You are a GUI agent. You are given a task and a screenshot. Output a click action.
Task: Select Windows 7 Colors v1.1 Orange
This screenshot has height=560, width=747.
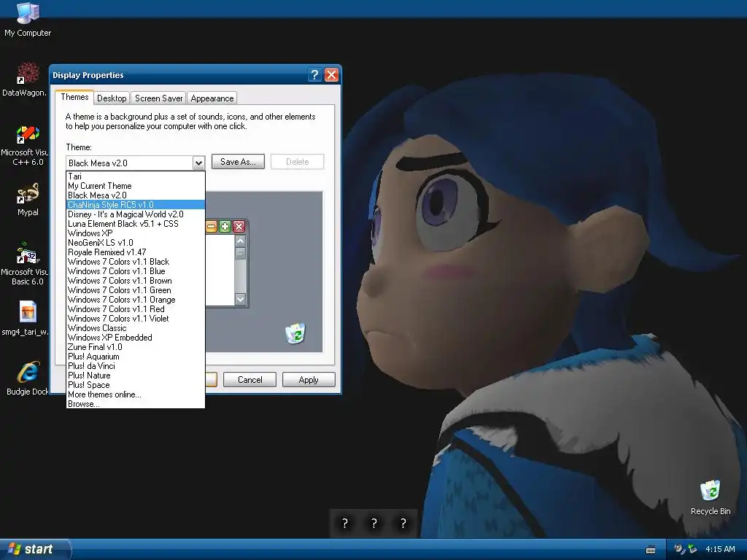135,300
